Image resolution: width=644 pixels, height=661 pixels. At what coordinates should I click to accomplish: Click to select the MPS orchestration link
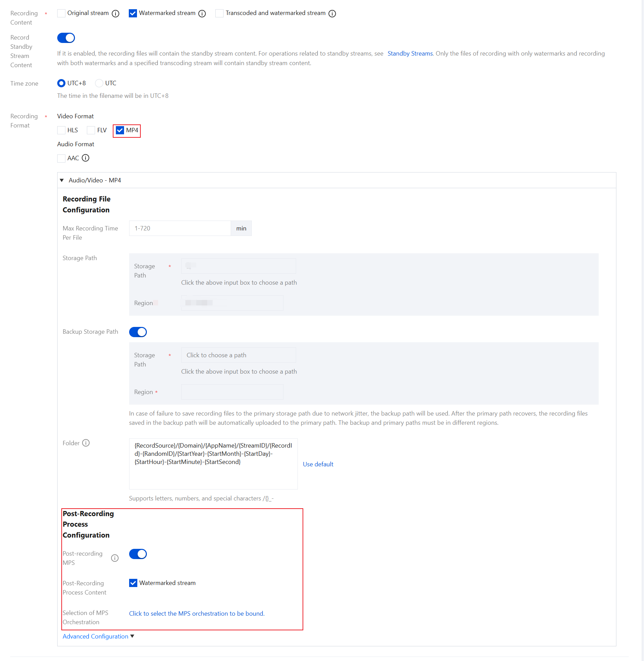197,614
